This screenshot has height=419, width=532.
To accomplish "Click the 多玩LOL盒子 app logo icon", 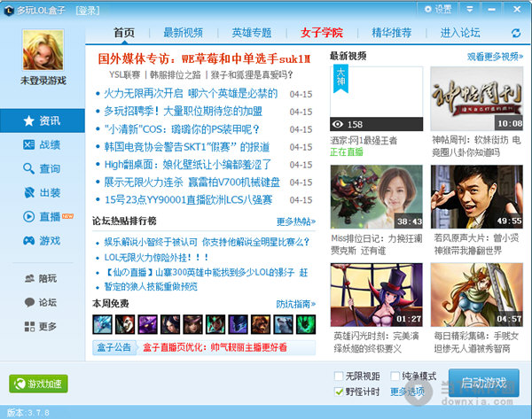I will point(9,11).
